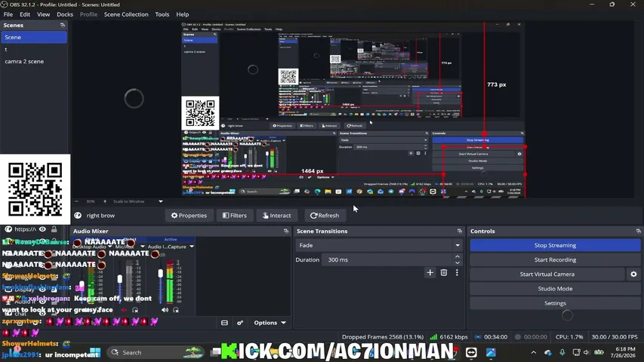Float the Audio Mixer dock
Viewport: 644px width, 362px height.
tap(286, 231)
